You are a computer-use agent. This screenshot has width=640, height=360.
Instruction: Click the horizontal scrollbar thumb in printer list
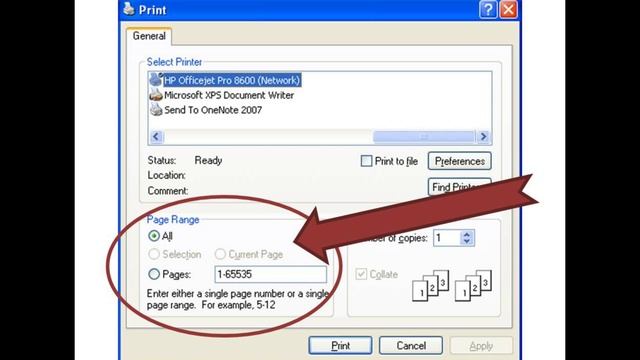pyautogui.click(x=424, y=137)
